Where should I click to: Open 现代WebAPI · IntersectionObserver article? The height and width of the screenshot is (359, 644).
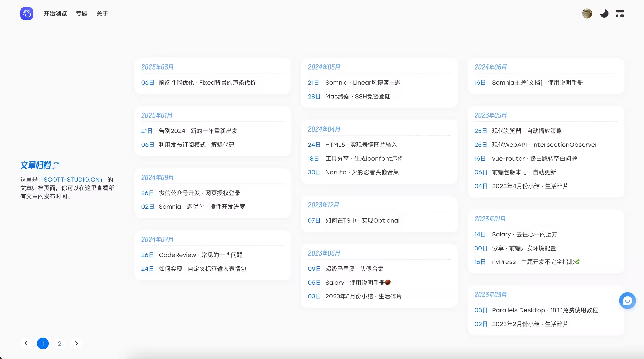coord(544,145)
